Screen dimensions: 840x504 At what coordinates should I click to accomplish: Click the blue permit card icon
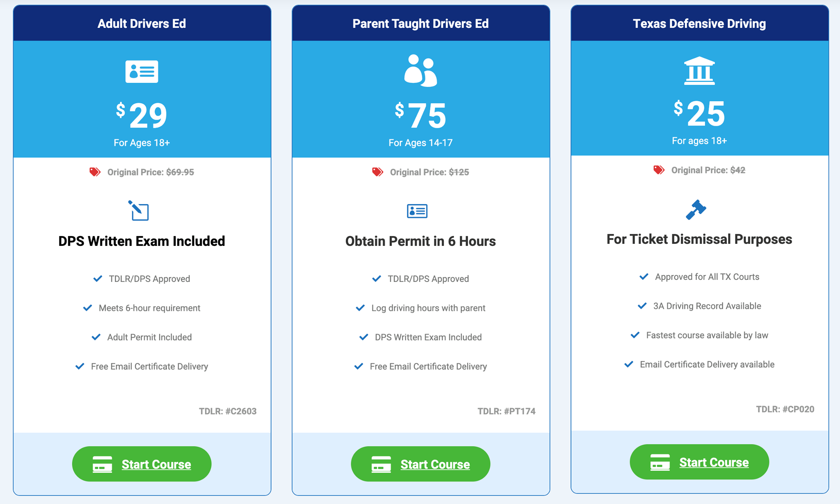[417, 211]
